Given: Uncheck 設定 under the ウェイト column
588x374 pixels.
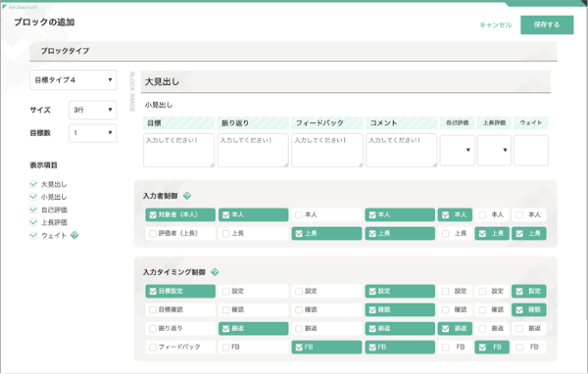Looking at the screenshot, I should point(529,291).
